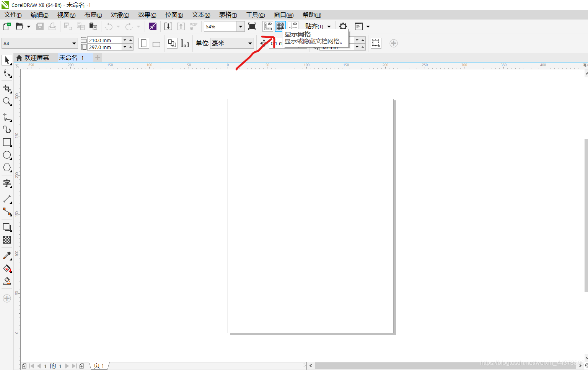
Task: Select the Zoom magnifier tool
Action: pyautogui.click(x=7, y=102)
